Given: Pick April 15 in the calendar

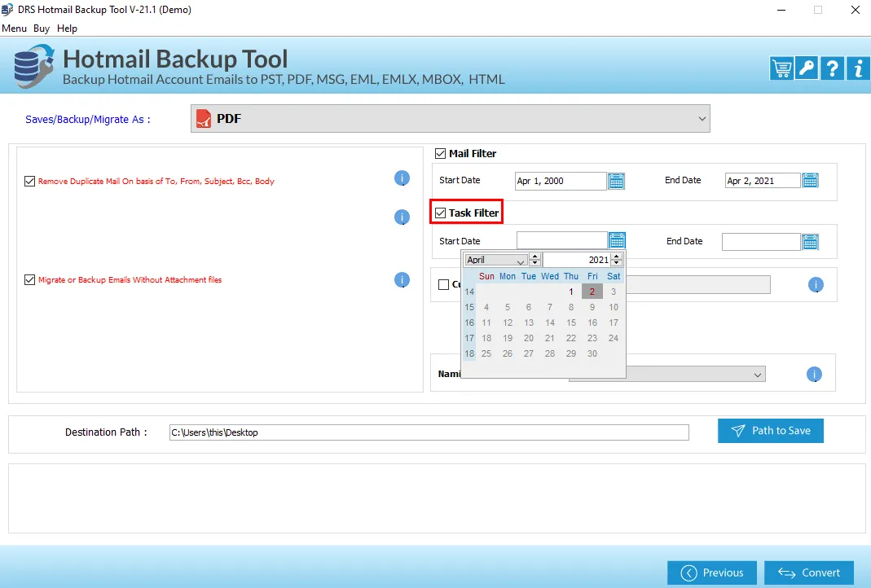Looking at the screenshot, I should [571, 323].
